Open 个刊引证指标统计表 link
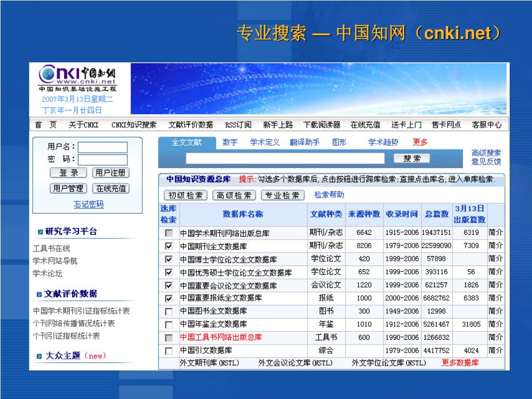This screenshot has height=399, width=532. coord(66,336)
